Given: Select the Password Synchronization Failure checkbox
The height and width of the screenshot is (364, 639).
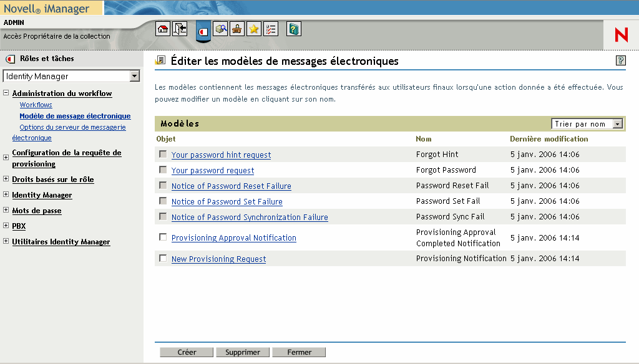Looking at the screenshot, I should (163, 216).
